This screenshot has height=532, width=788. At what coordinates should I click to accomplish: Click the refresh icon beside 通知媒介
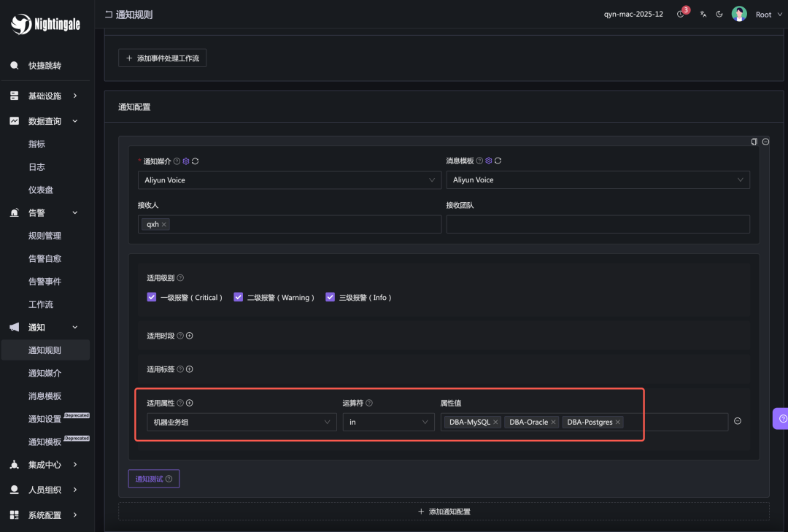(x=196, y=161)
